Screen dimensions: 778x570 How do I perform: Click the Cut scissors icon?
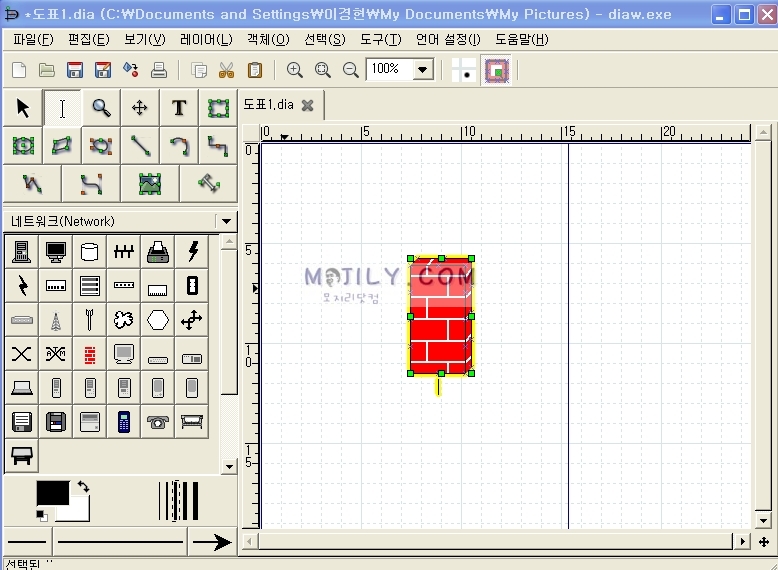227,70
